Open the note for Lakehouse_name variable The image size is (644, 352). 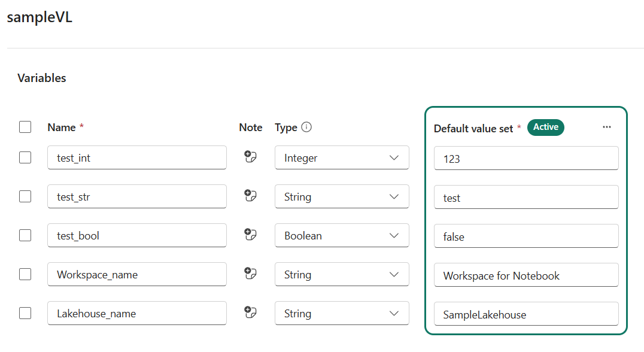[251, 313]
